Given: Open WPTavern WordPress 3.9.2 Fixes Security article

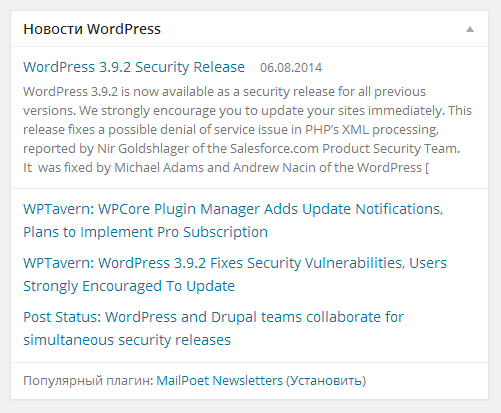Looking at the screenshot, I should 235,274.
